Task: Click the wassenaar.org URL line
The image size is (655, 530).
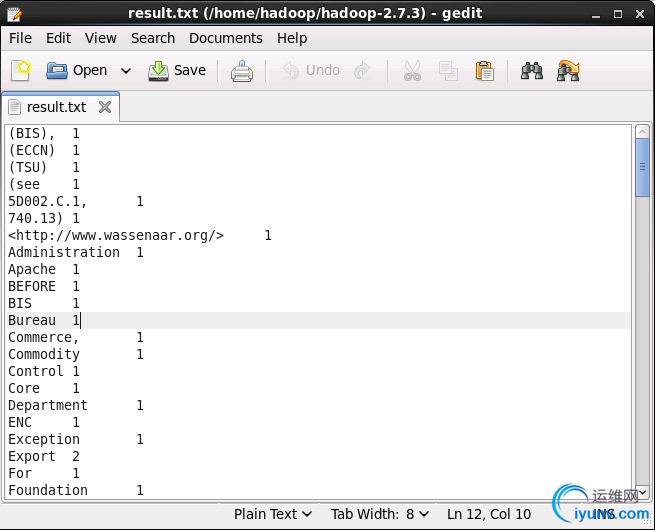Action: 140,236
